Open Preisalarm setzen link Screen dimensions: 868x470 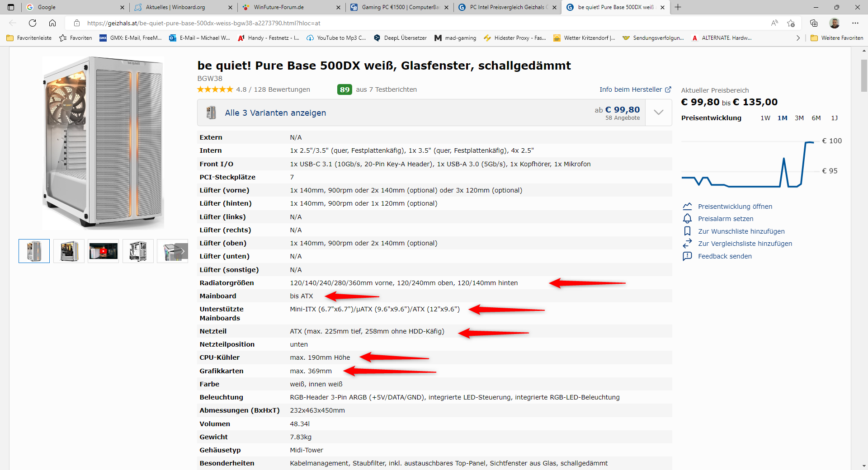tap(726, 219)
